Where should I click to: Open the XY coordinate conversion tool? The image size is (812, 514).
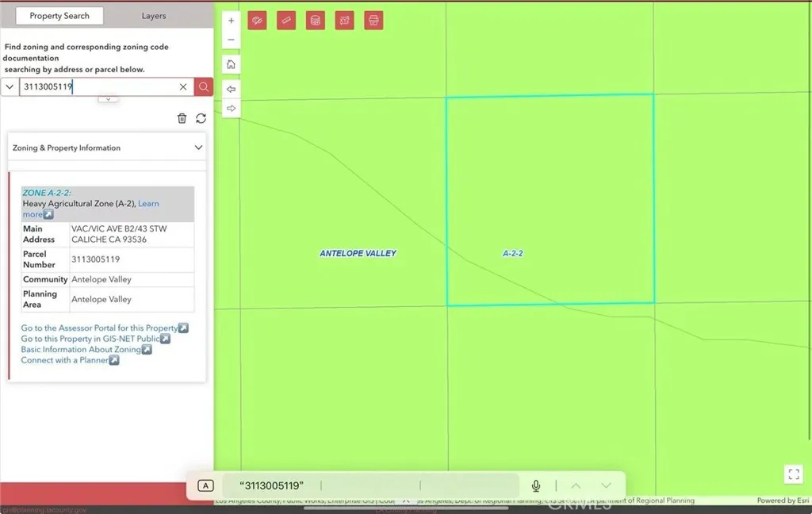[x=344, y=21]
